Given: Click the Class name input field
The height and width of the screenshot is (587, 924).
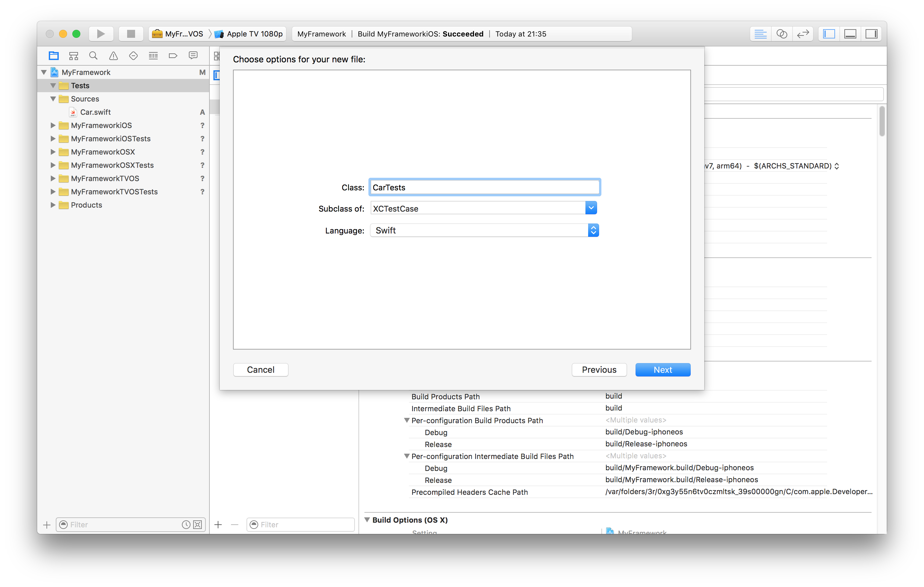Looking at the screenshot, I should [484, 187].
